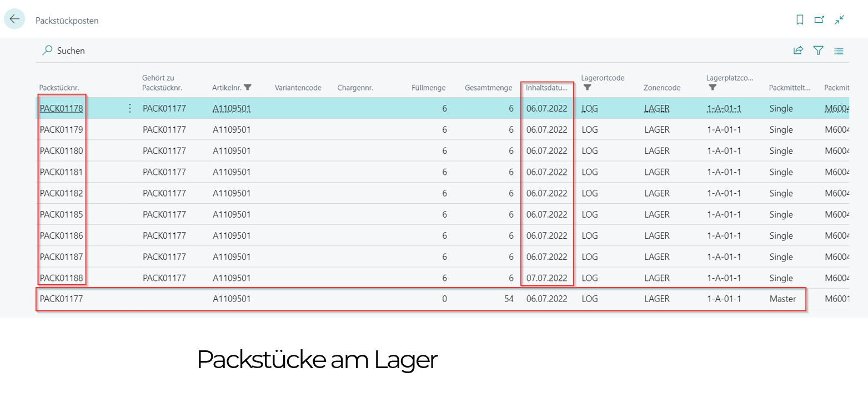868x412 pixels.
Task: Switch list view layout icon
Action: 839,51
